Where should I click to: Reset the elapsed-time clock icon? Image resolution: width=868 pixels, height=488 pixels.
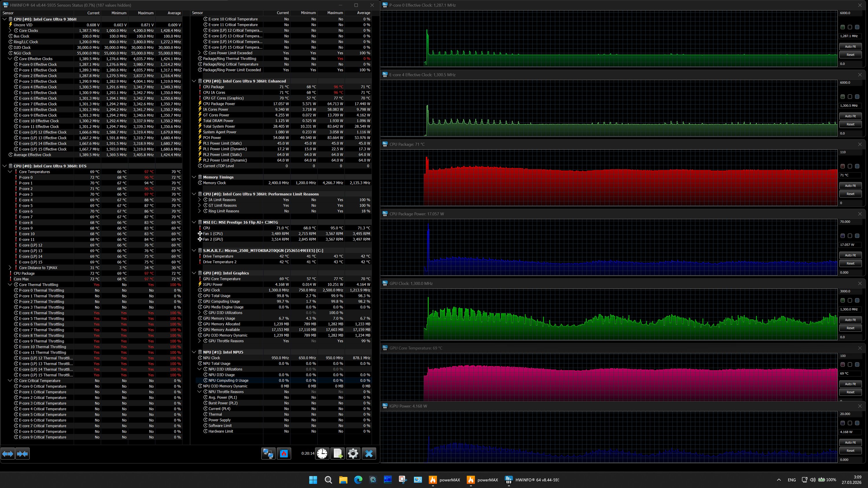[322, 454]
